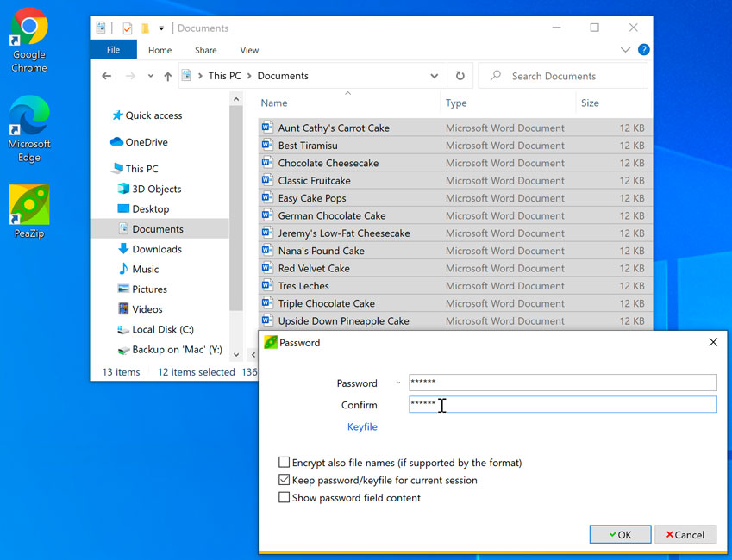Enable Encrypt also file names option
The height and width of the screenshot is (560, 732).
284,463
